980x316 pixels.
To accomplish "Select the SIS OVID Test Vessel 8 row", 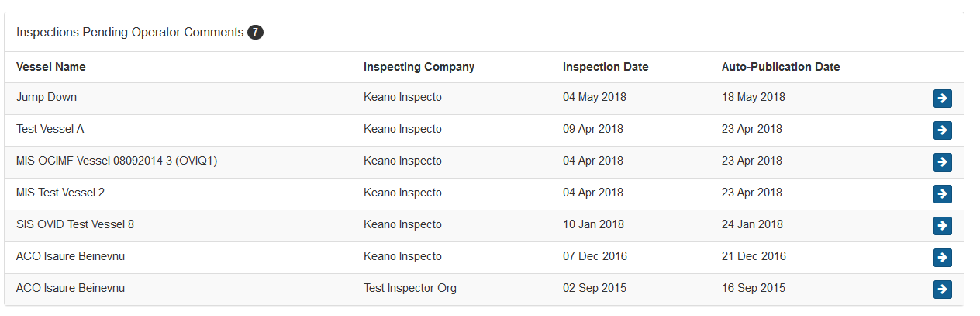I will pos(484,225).
